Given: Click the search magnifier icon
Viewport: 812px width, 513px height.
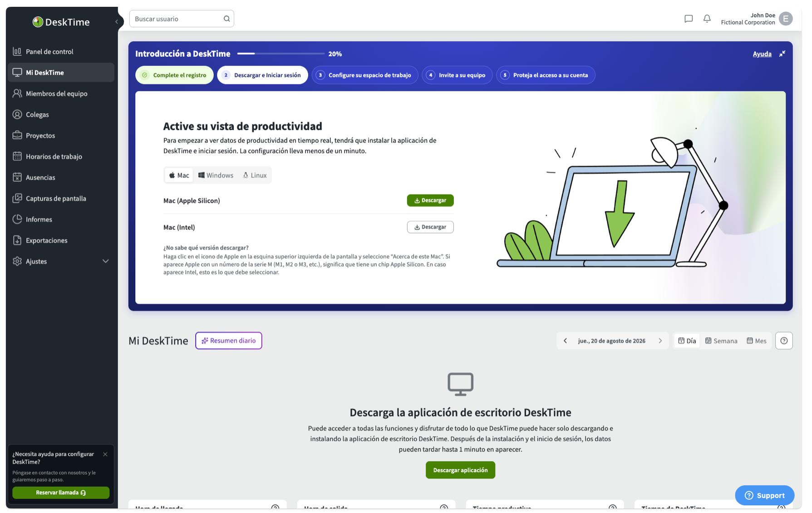Looking at the screenshot, I should tap(226, 19).
